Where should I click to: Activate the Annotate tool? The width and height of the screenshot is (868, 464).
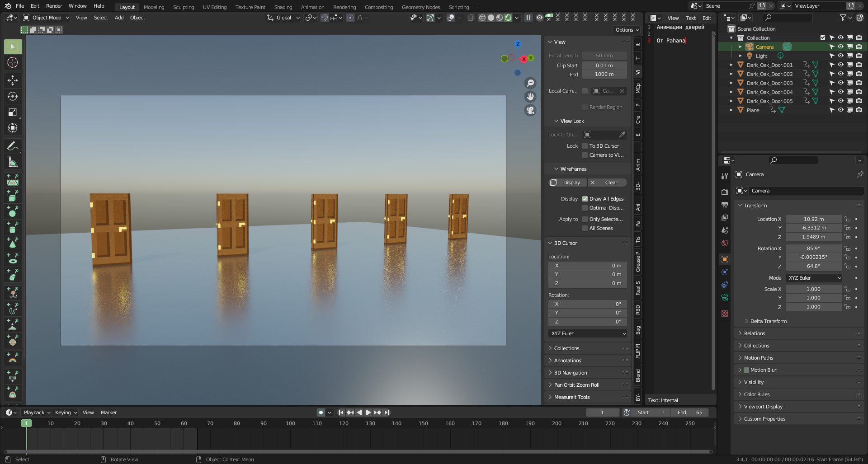[x=13, y=145]
